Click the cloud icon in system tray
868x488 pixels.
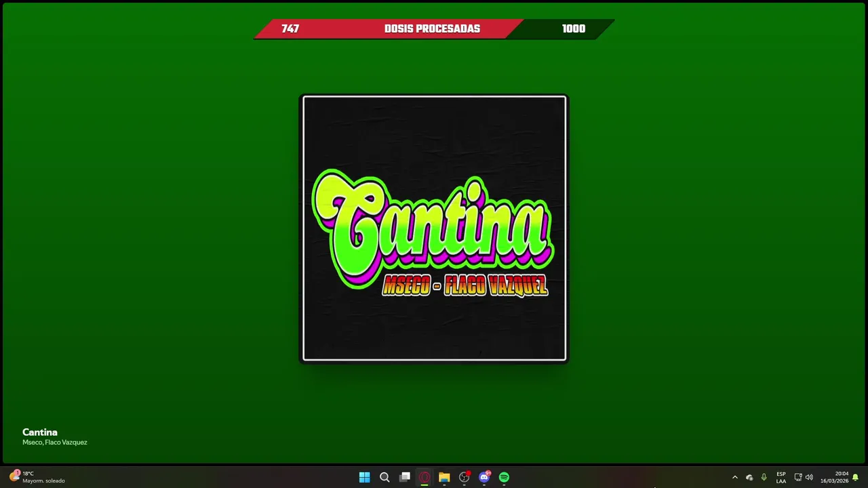(749, 477)
